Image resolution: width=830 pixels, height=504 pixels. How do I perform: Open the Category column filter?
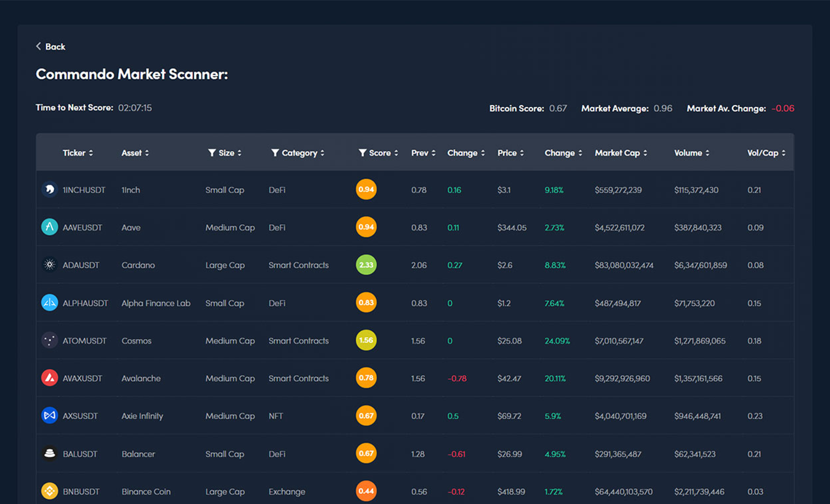[275, 153]
